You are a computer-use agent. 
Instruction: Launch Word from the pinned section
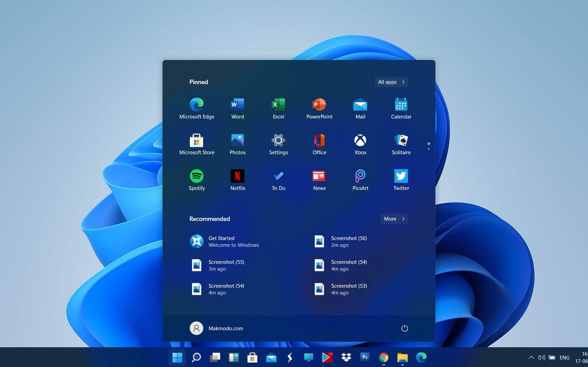[x=238, y=108]
